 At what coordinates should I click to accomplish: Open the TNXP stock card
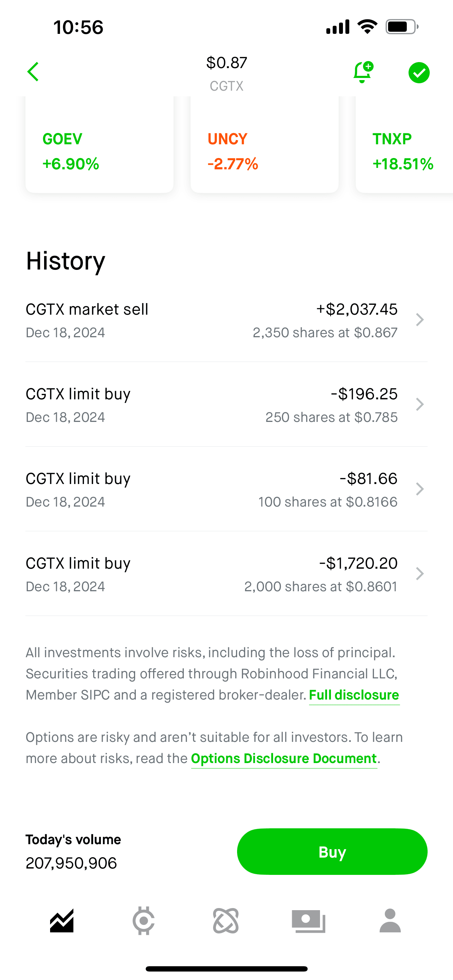404,151
